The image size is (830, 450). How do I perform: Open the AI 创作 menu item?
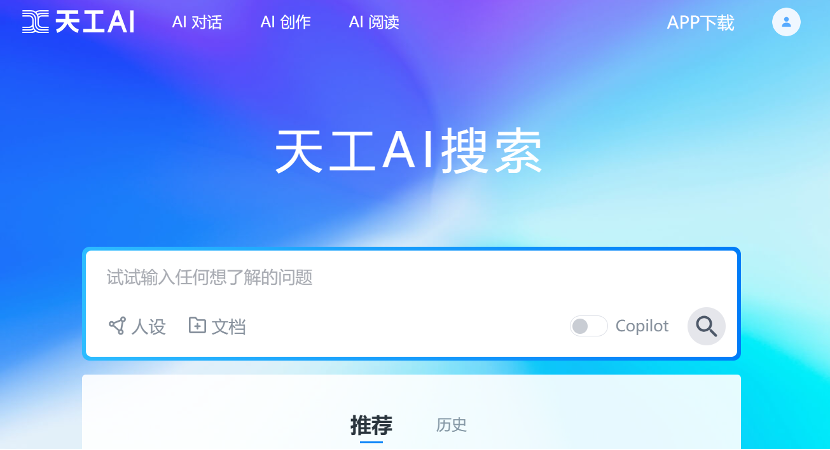pos(285,22)
